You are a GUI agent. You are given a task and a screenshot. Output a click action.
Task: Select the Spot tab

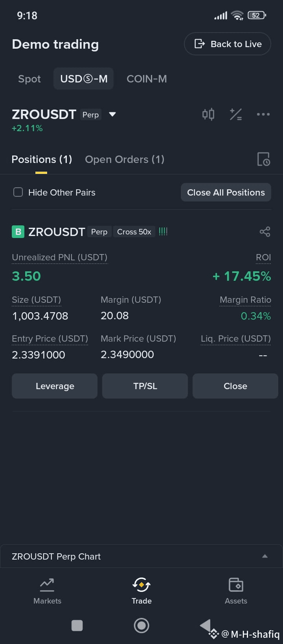pos(29,79)
